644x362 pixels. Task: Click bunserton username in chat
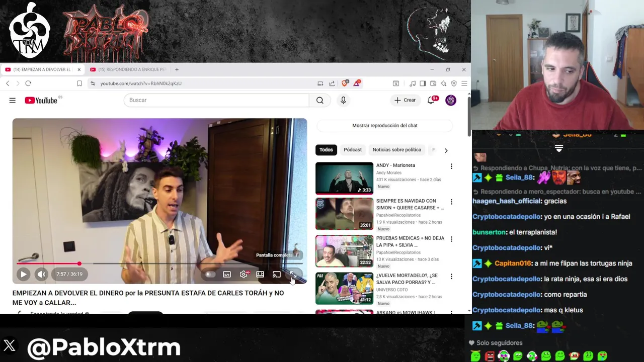coord(490,232)
